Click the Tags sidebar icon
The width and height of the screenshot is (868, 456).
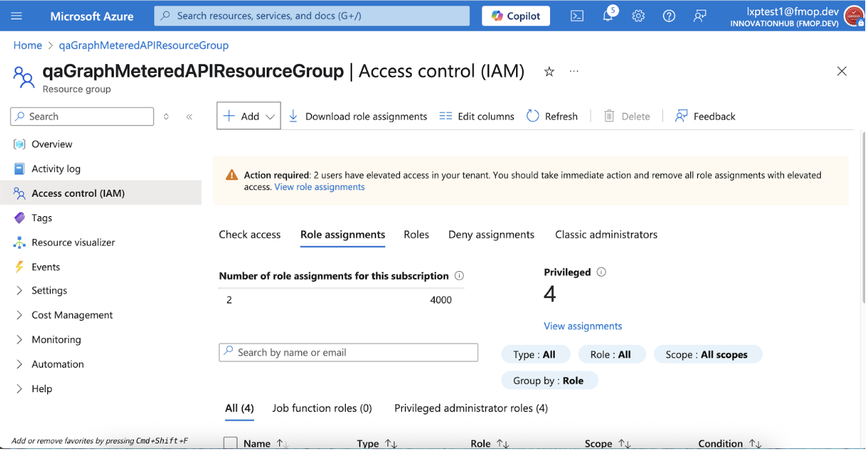(19, 218)
